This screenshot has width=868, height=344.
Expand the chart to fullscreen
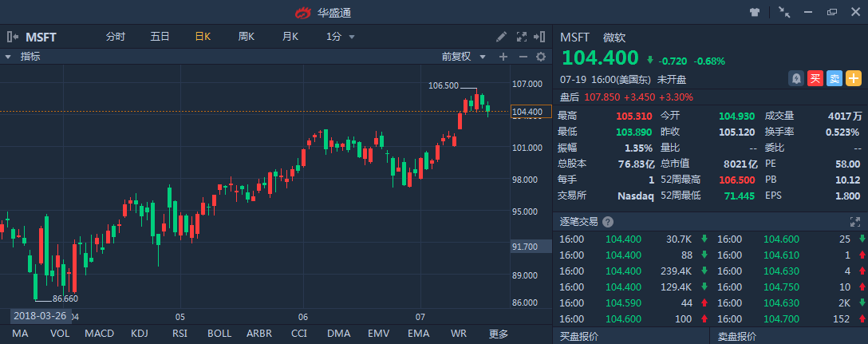pyautogui.click(x=523, y=37)
